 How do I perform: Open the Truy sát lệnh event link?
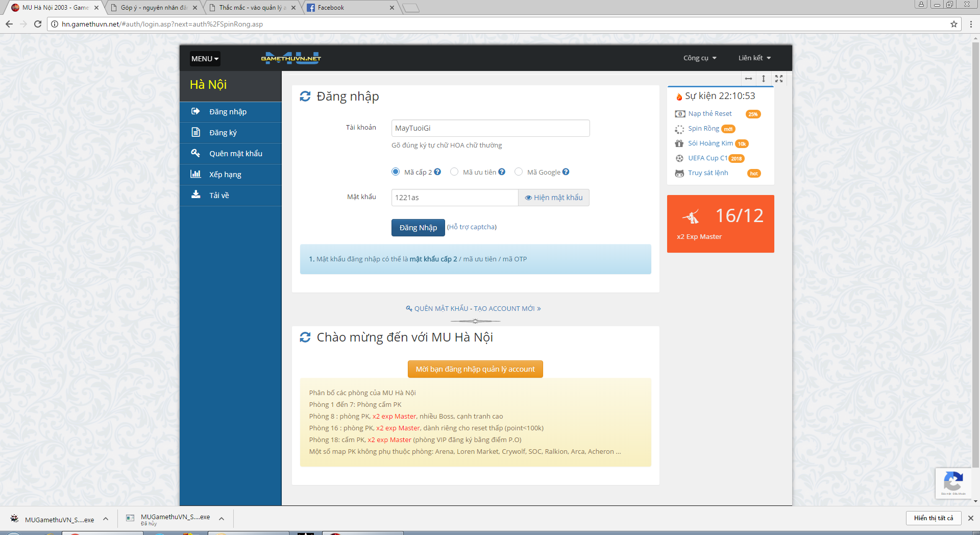pyautogui.click(x=708, y=173)
